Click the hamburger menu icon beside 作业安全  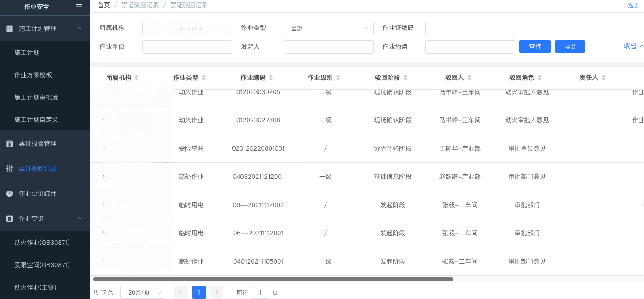pos(79,7)
